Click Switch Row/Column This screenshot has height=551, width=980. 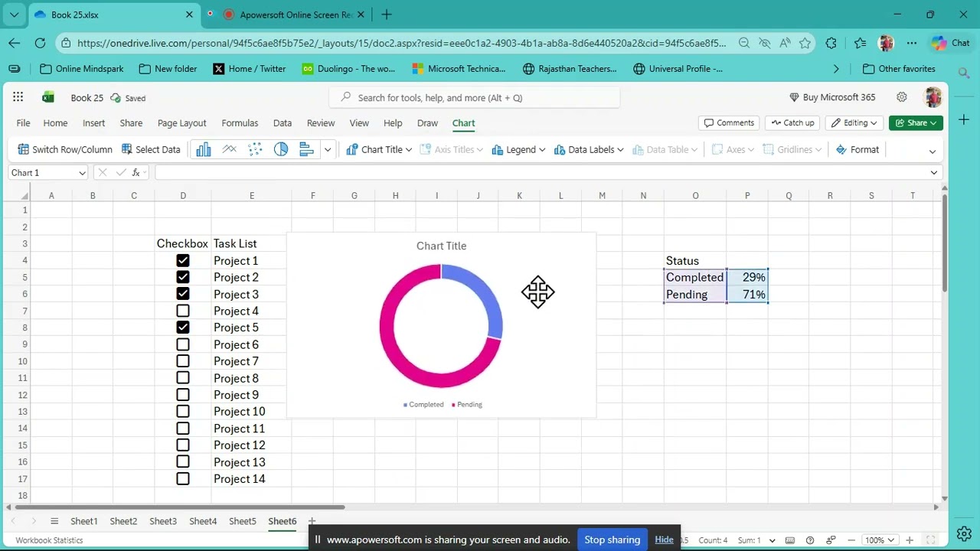point(64,149)
